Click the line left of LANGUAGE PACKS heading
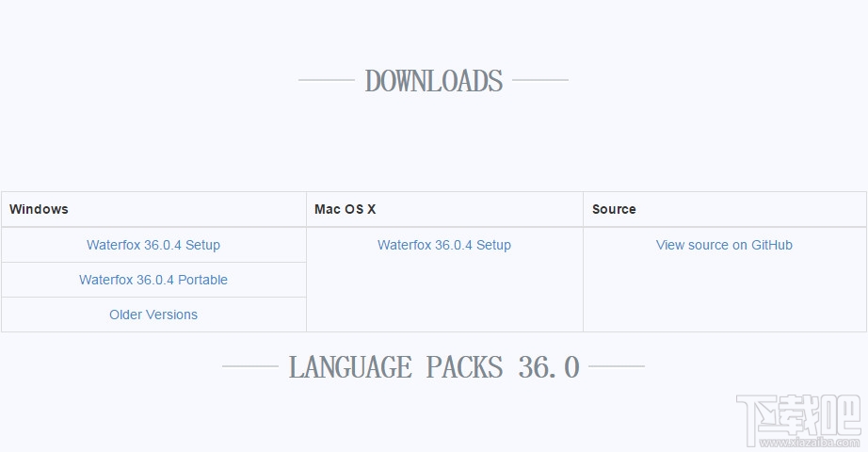This screenshot has height=452, width=868. (249, 366)
